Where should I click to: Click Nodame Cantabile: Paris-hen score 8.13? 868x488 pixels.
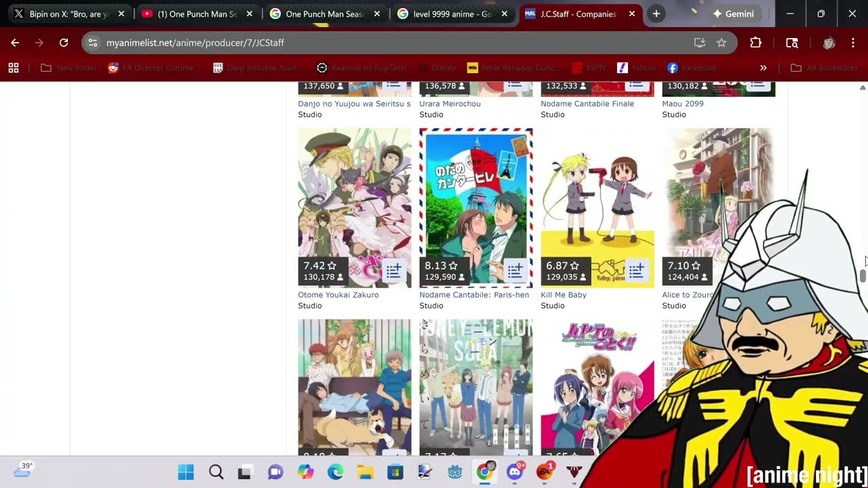(441, 266)
